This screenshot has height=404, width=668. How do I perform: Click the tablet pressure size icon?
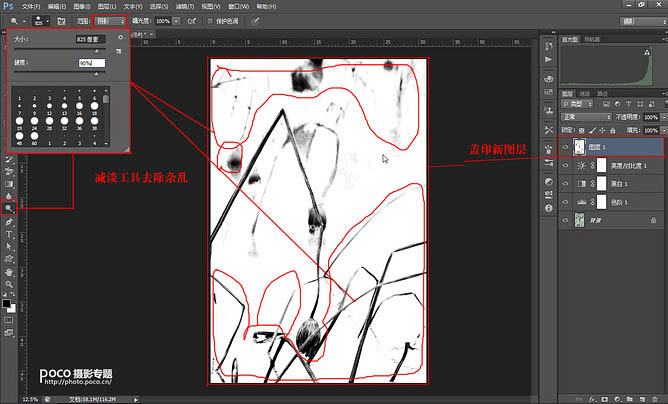coord(255,21)
